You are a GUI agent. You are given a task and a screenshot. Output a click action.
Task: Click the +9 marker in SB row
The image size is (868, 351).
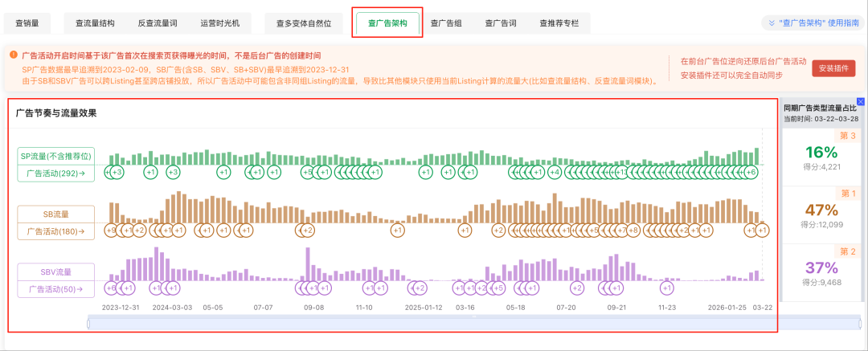click(x=112, y=231)
